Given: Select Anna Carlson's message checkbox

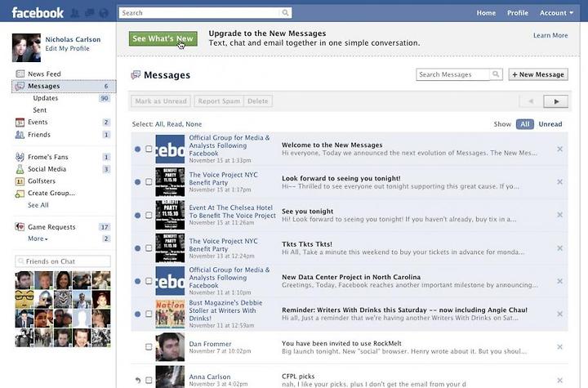Looking at the screenshot, I should click(x=149, y=380).
